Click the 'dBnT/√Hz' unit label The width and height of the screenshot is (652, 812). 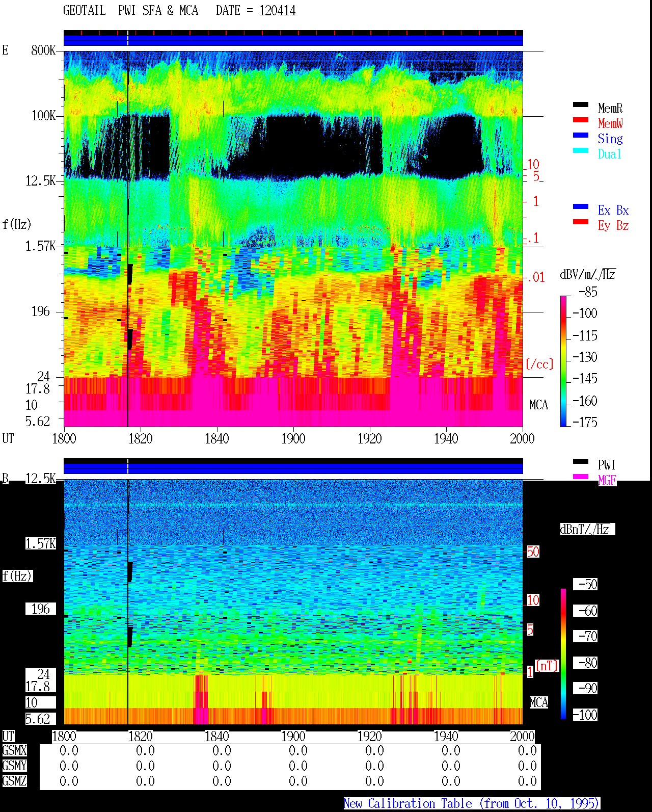tap(587, 529)
